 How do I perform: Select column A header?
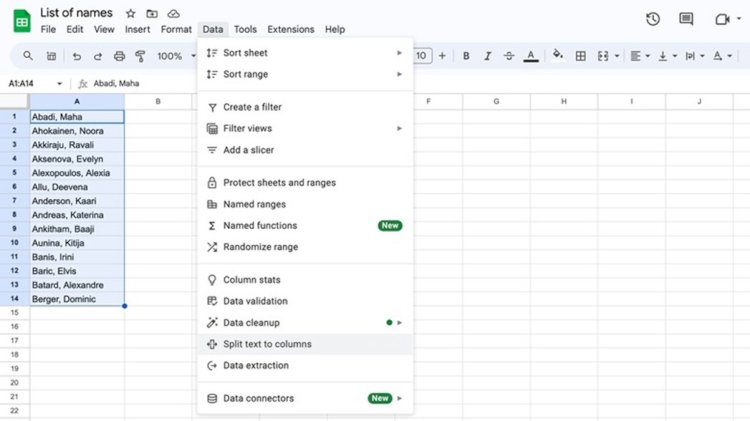click(x=77, y=101)
